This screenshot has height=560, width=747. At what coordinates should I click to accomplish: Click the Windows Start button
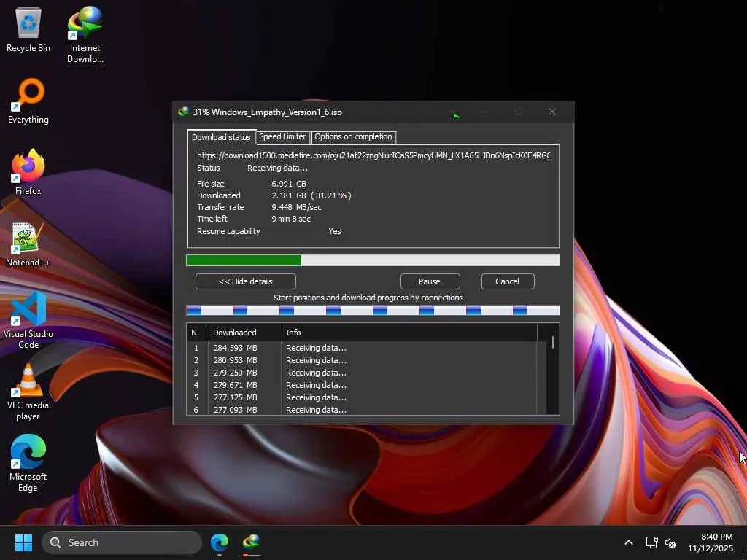tap(23, 542)
